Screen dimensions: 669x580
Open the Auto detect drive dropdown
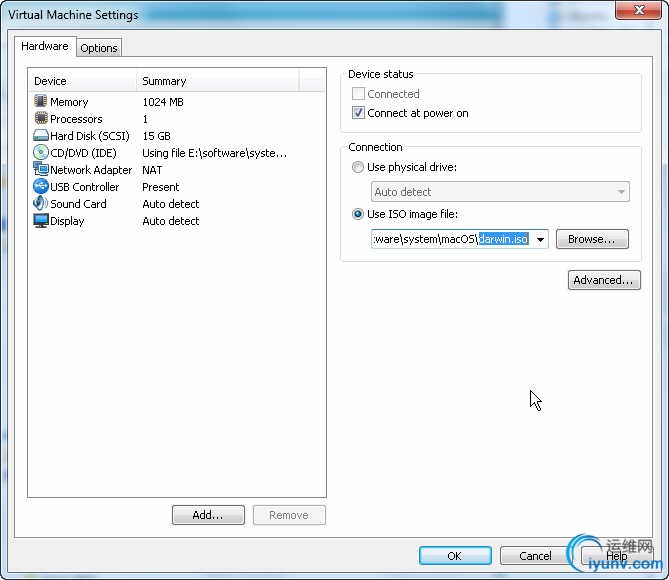click(500, 192)
